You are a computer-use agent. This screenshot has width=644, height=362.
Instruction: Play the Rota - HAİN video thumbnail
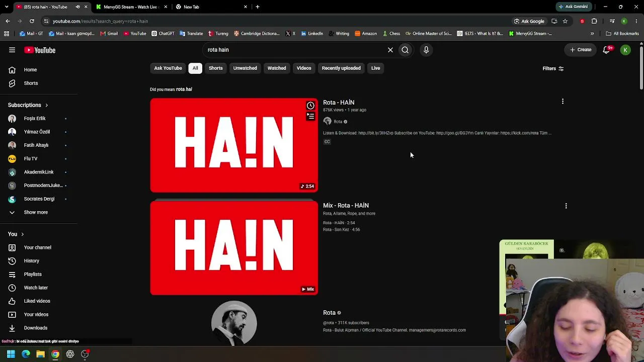(234, 145)
